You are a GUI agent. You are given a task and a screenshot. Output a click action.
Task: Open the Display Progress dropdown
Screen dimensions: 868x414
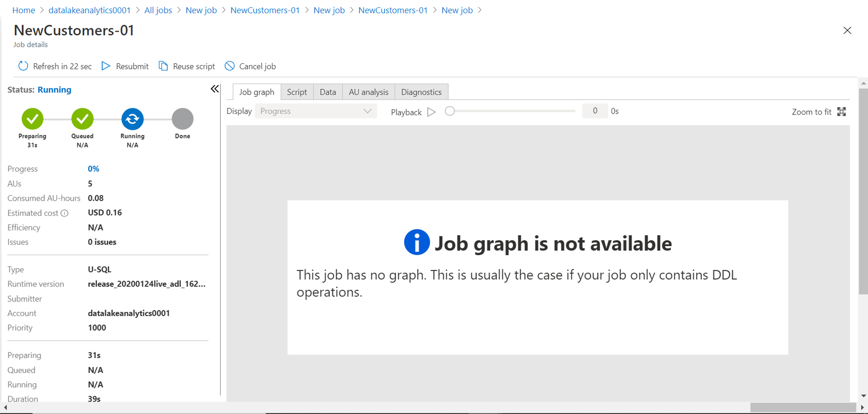316,111
